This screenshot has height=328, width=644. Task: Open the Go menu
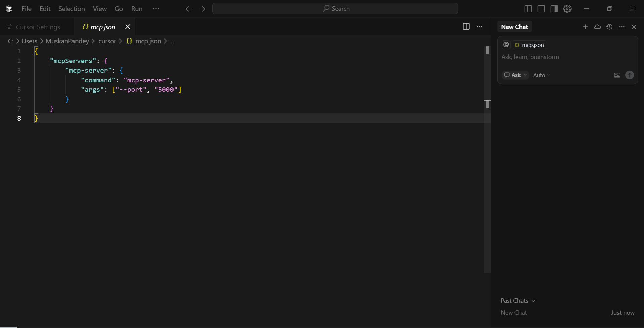119,9
